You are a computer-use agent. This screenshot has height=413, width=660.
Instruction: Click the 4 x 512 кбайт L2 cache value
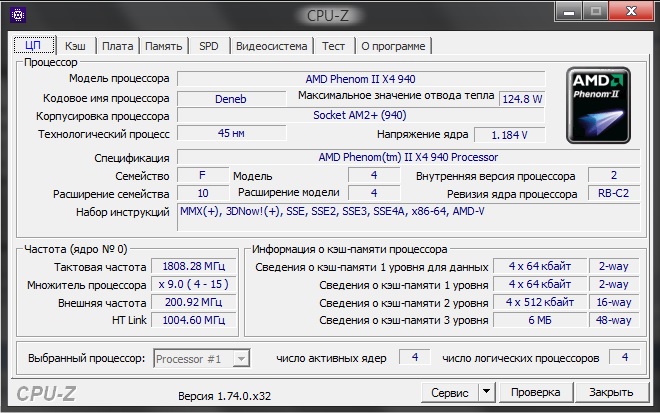540,302
